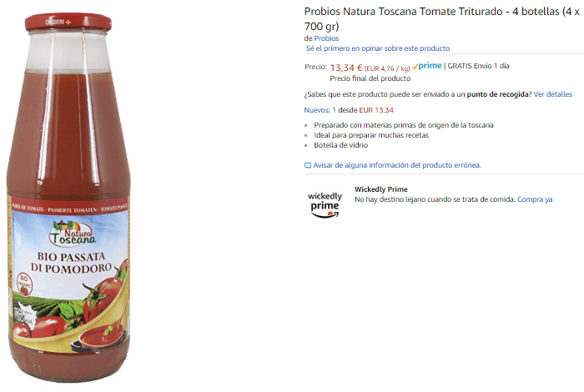Click 'GRATIS Envío 1 día' shipping text
This screenshot has width=584, height=392.
(478, 66)
